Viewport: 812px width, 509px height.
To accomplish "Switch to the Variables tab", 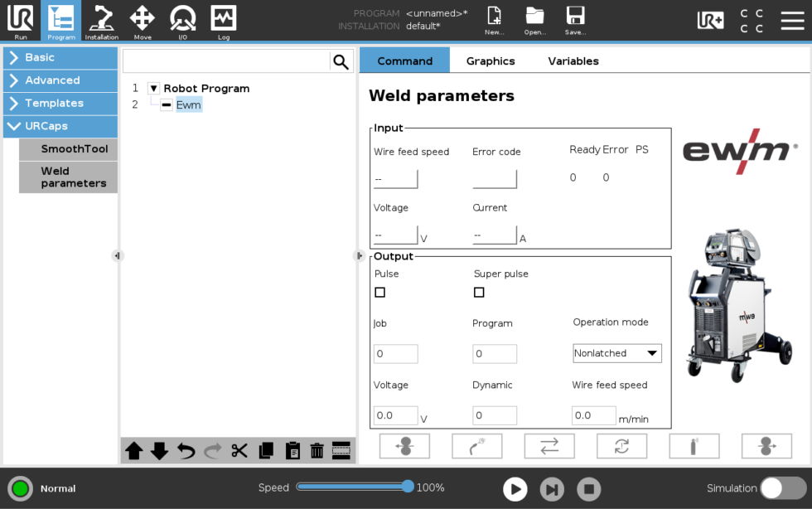I will click(x=573, y=61).
